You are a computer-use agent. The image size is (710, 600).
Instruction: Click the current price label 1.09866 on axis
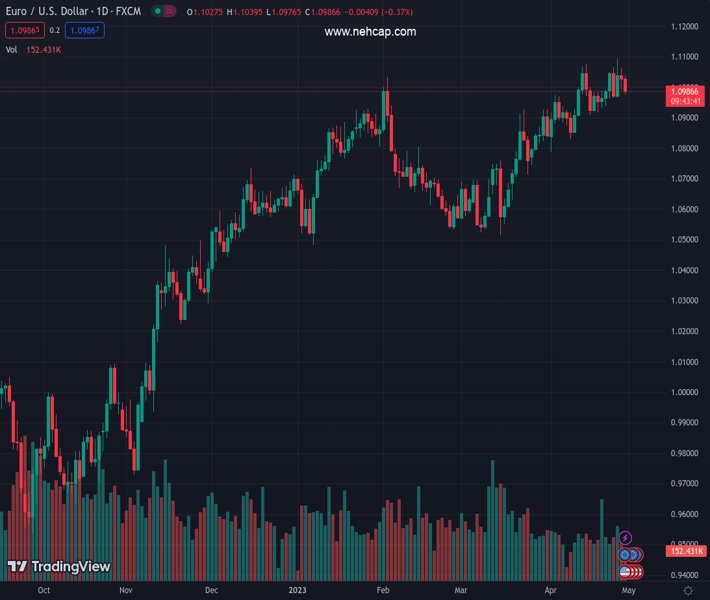point(688,91)
